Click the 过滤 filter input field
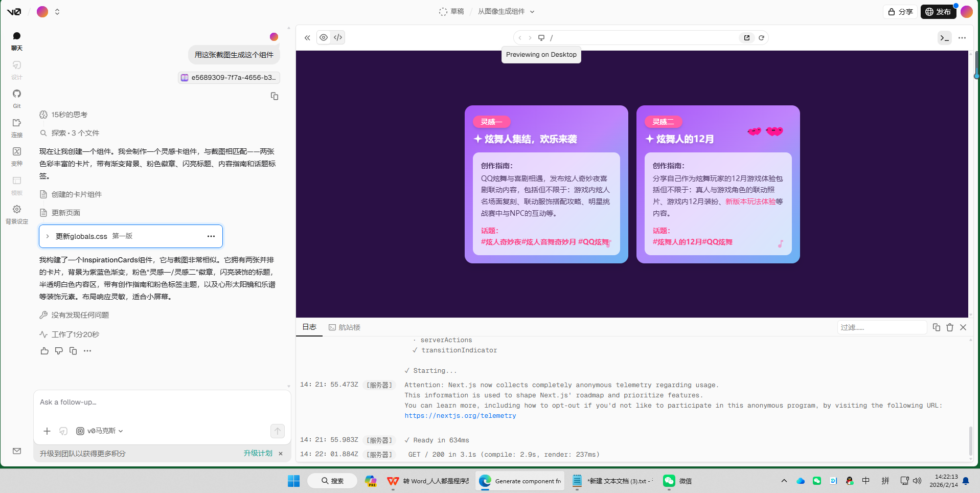 881,327
